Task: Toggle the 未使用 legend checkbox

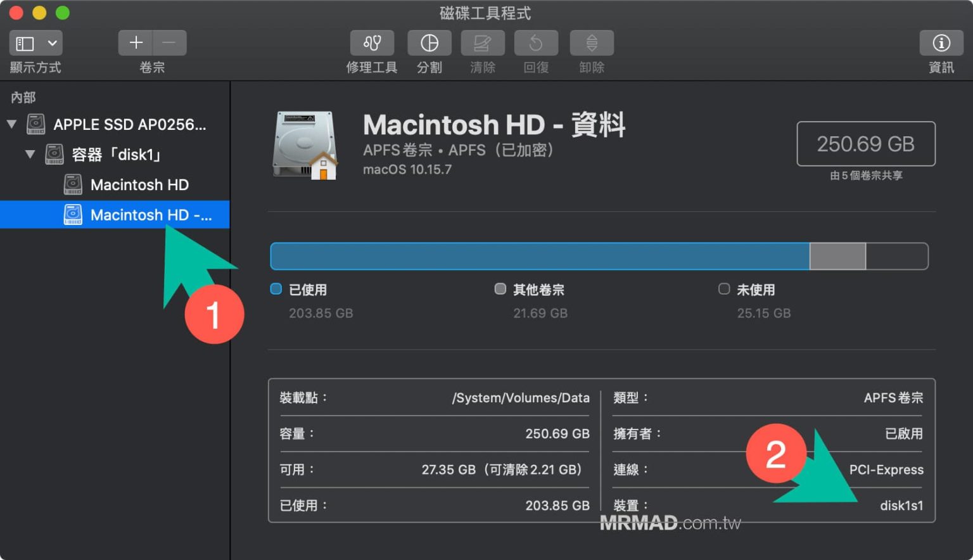Action: [723, 289]
